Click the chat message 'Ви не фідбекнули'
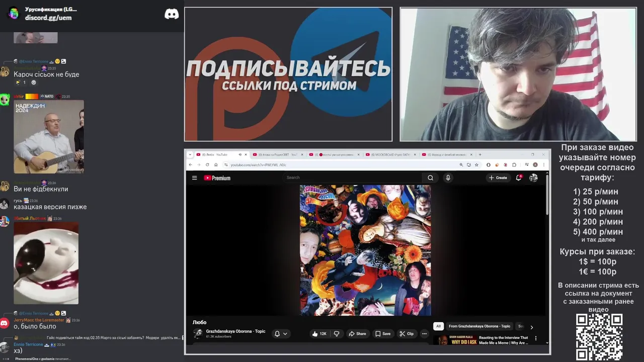644x362 pixels. 41,189
